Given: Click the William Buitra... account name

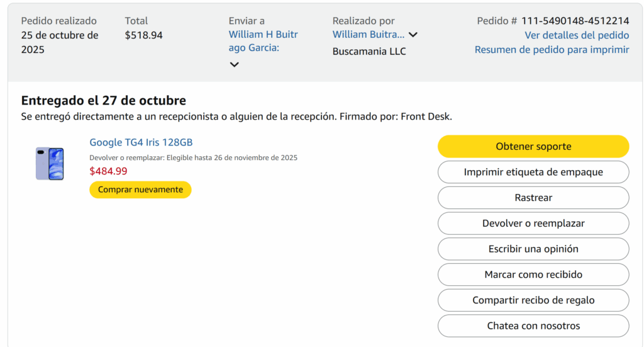Looking at the screenshot, I should click(369, 35).
